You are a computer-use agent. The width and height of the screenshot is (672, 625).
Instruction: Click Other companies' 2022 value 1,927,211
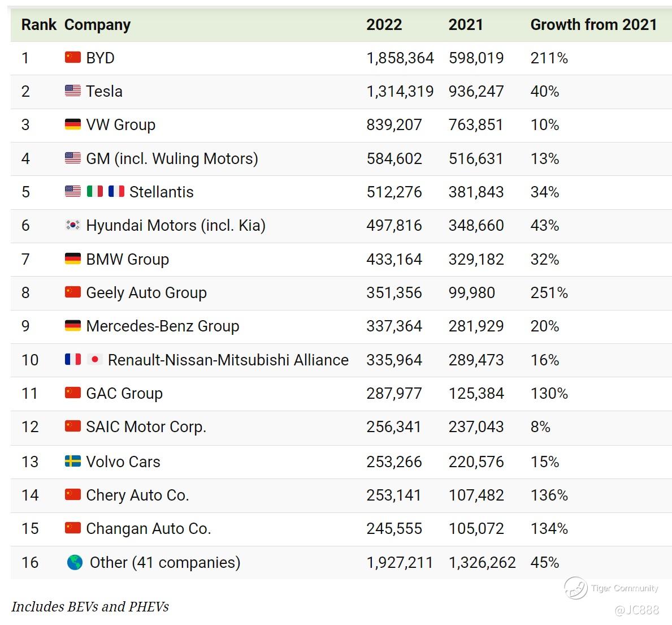click(x=400, y=563)
